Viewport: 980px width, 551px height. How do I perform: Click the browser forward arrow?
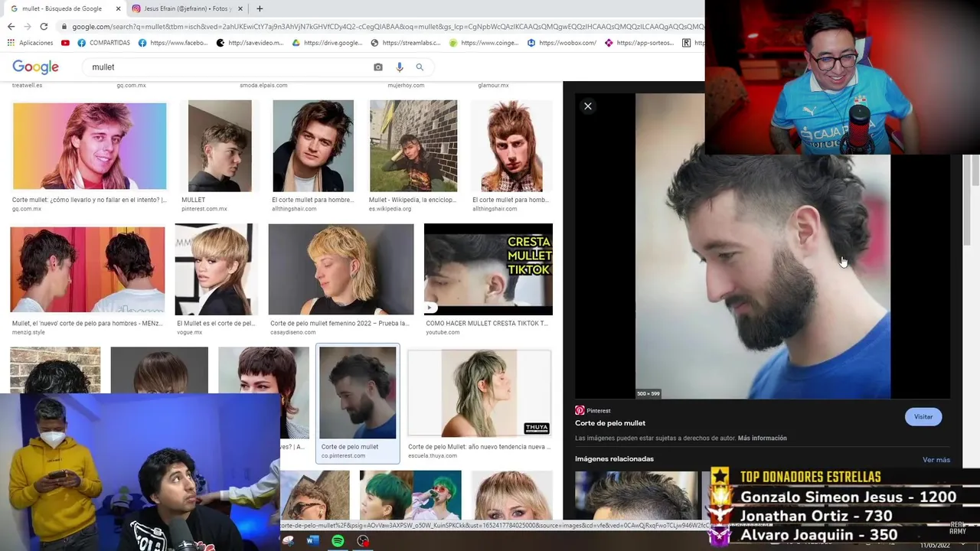coord(28,26)
